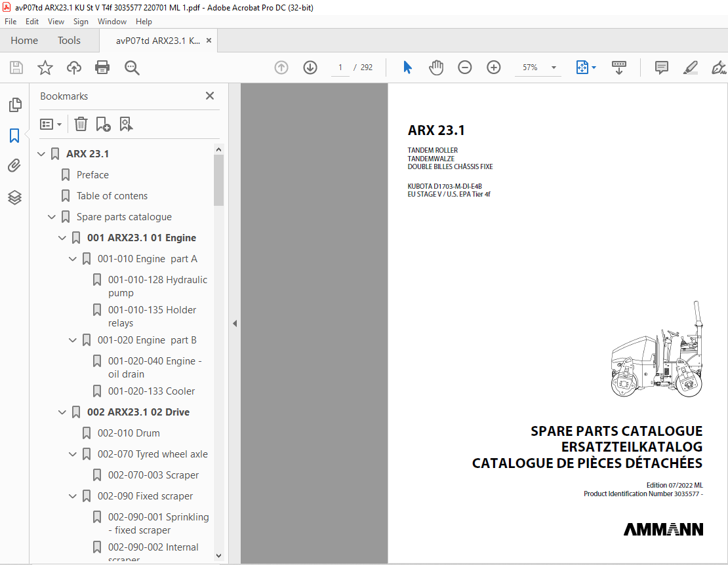Collapse 002-090 Fixed scraper bookmark
The height and width of the screenshot is (565, 728).
click(72, 496)
